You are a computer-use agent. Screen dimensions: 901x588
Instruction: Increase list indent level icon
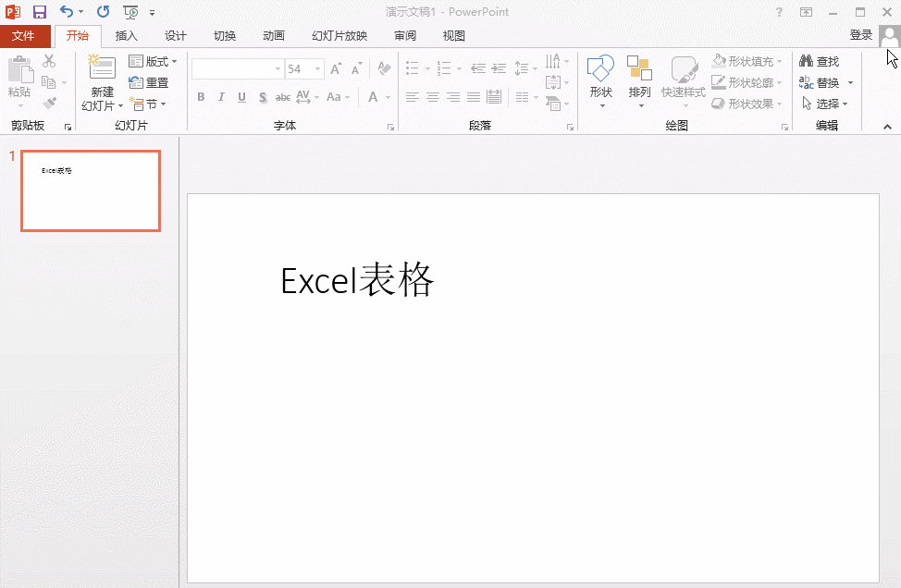(x=499, y=69)
